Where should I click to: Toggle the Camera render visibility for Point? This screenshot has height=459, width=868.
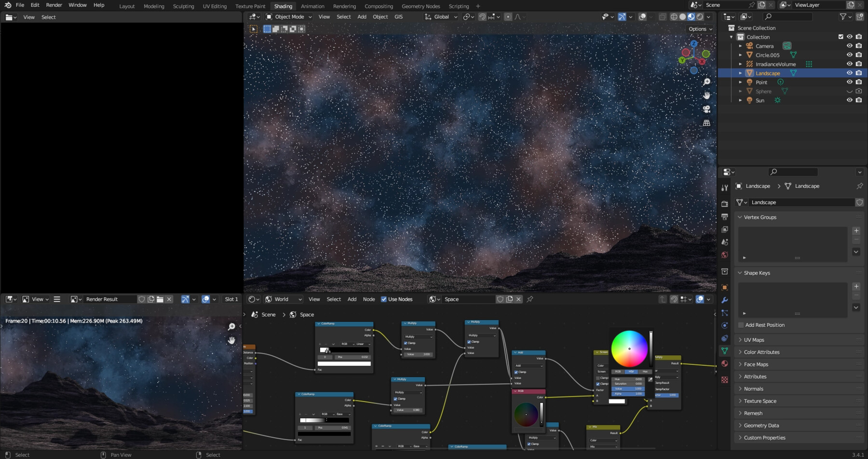pyautogui.click(x=859, y=82)
